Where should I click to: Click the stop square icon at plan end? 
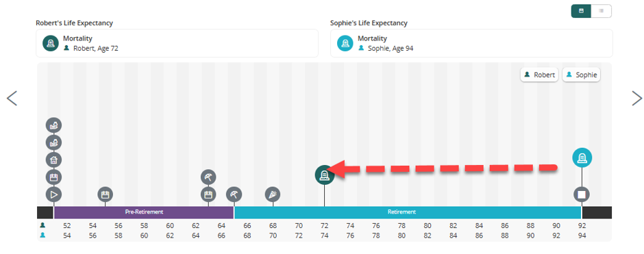click(582, 194)
